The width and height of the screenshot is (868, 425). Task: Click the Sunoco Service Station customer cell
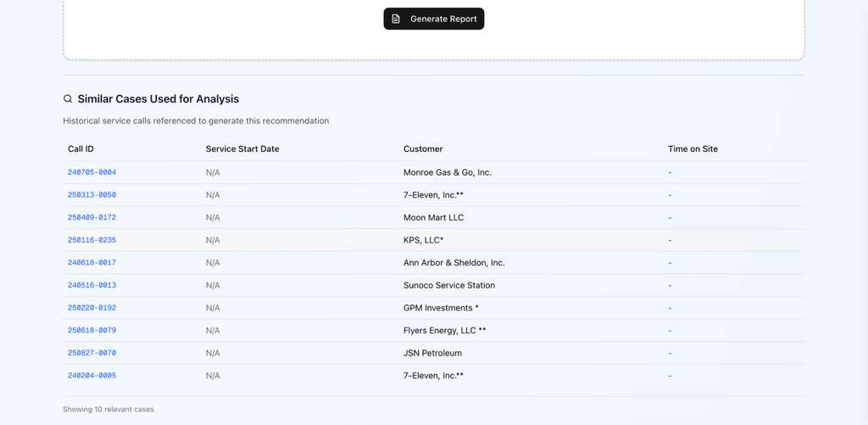(448, 286)
